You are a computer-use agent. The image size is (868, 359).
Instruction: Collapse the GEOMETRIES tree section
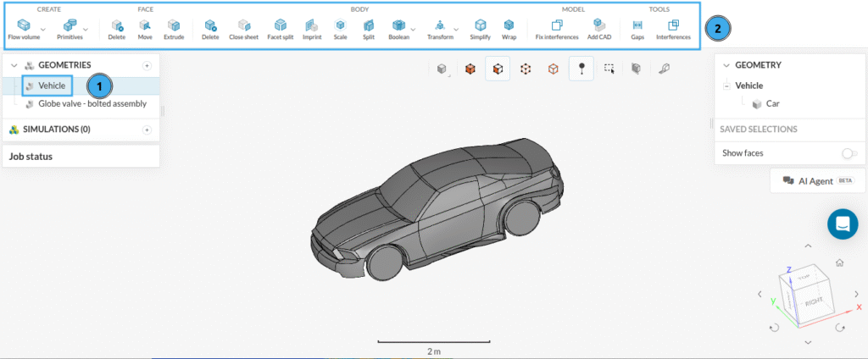[x=14, y=65]
